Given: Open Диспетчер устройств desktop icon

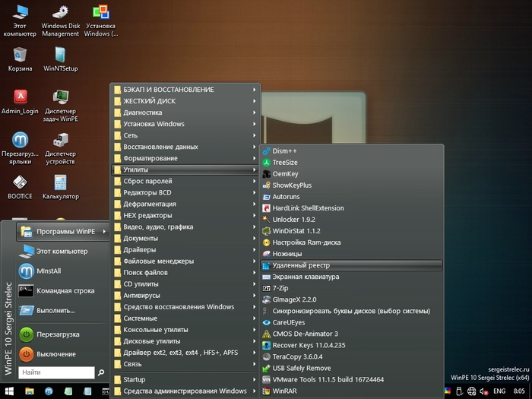Looking at the screenshot, I should [x=60, y=149].
